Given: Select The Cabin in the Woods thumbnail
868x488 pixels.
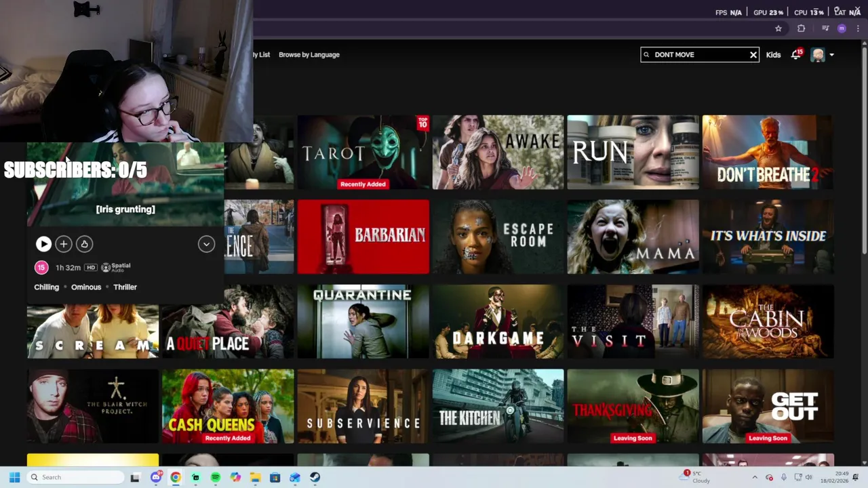Looking at the screenshot, I should tap(768, 321).
